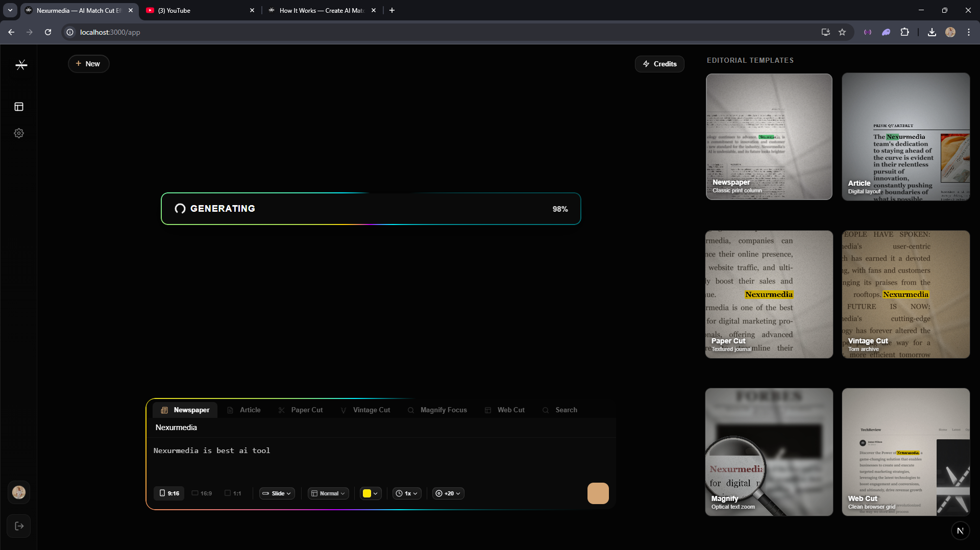
Task: Click the New button
Action: point(88,64)
